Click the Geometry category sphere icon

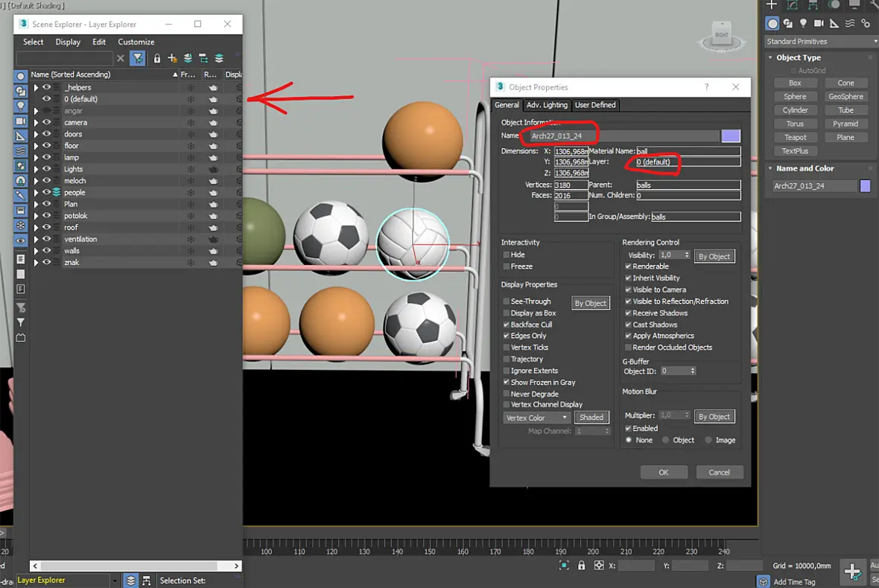(772, 24)
